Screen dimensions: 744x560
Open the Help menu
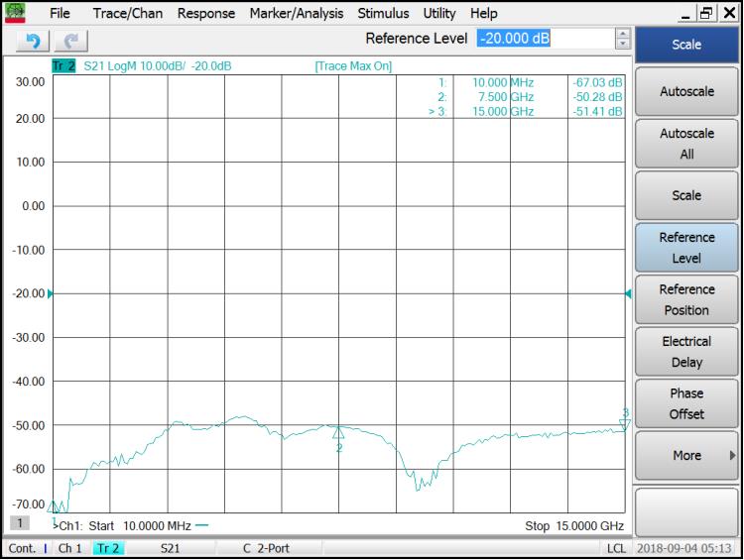(x=484, y=13)
